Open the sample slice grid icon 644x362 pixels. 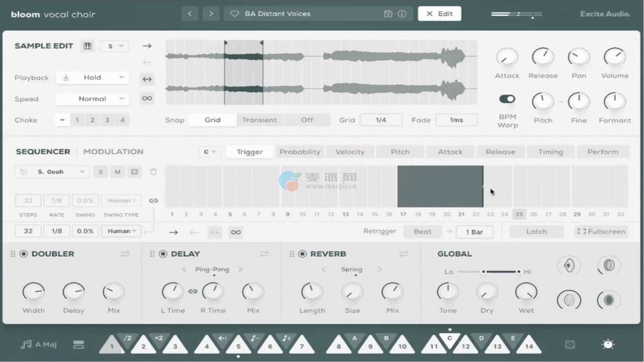coord(88,46)
